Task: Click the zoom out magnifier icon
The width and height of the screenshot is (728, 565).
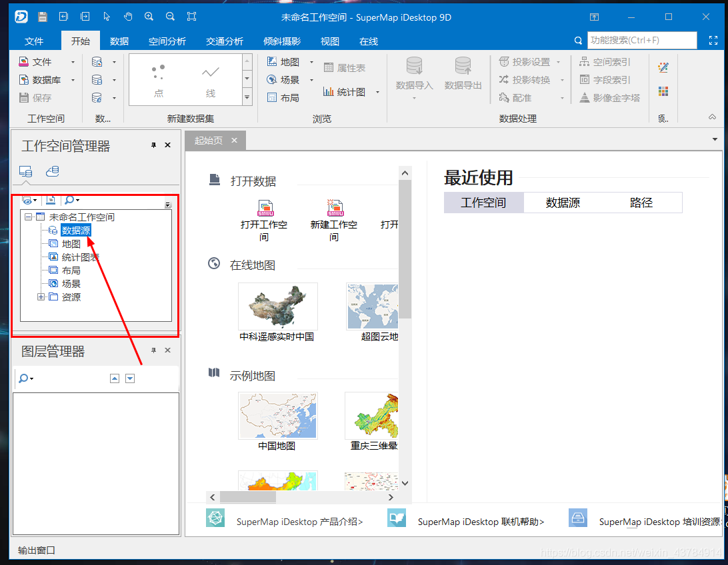Action: [x=171, y=17]
